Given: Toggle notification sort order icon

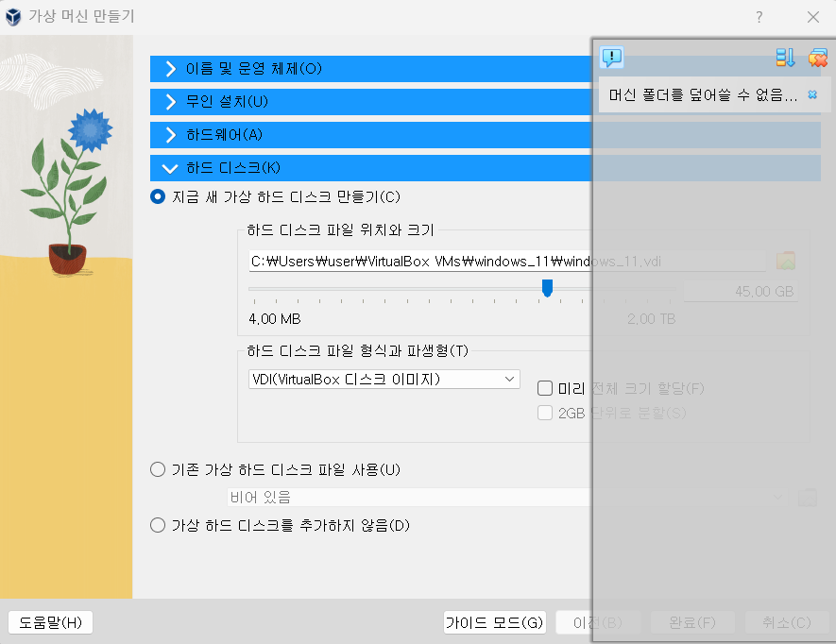Looking at the screenshot, I should [785, 57].
